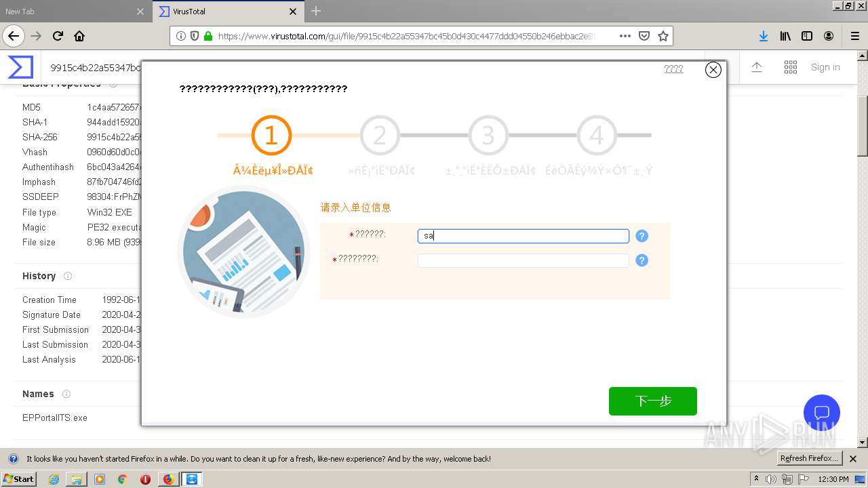Launch Internet Explorer from the taskbar
Viewport: 868px width, 488px height.
coord(54,479)
